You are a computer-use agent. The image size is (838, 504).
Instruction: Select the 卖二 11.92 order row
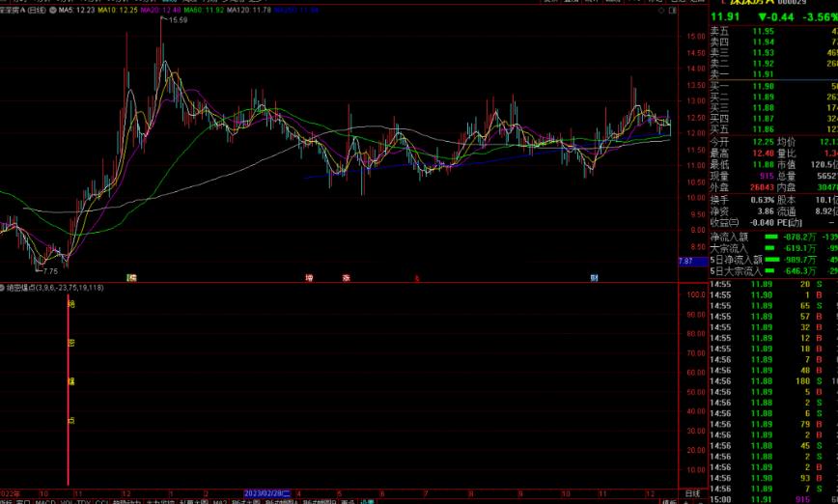pos(774,63)
